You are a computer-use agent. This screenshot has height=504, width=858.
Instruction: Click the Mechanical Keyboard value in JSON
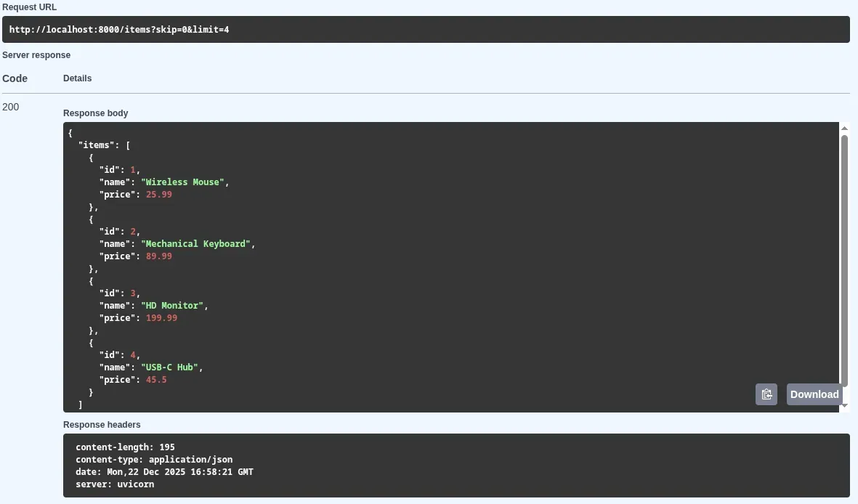point(196,243)
